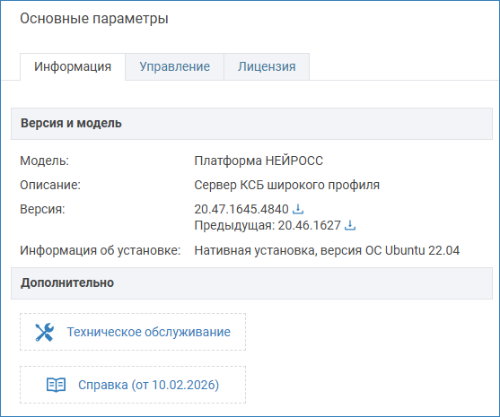The image size is (500, 417).
Task: Click Нативная установка, версия ОС Ubuntu 22.04 text
Action: coord(327,250)
